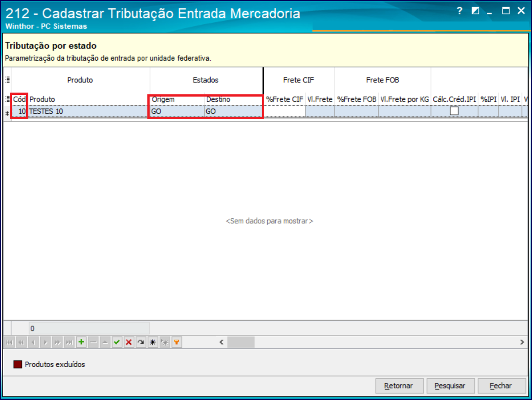
Task: Delete record with minus icon
Action: pyautogui.click(x=93, y=342)
